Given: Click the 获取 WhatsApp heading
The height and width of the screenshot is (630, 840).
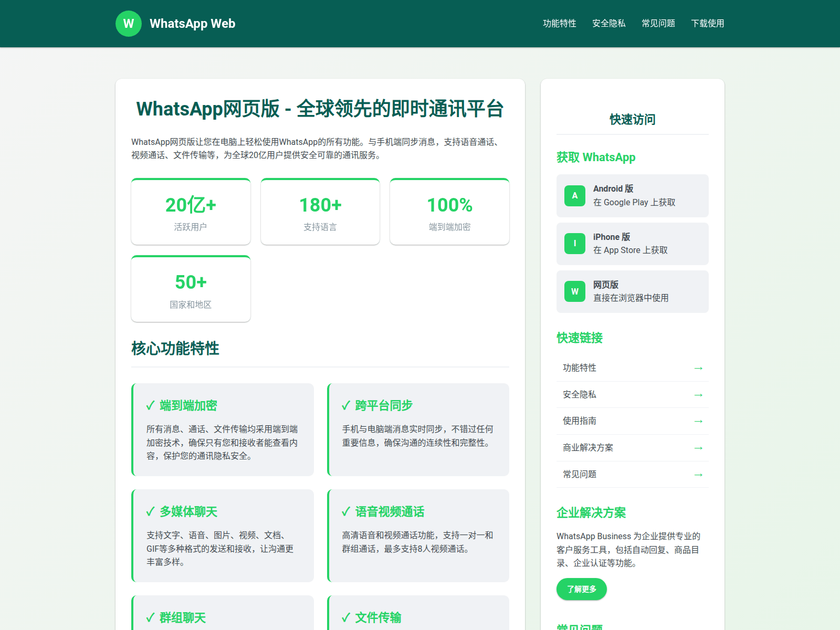Looking at the screenshot, I should click(x=596, y=157).
